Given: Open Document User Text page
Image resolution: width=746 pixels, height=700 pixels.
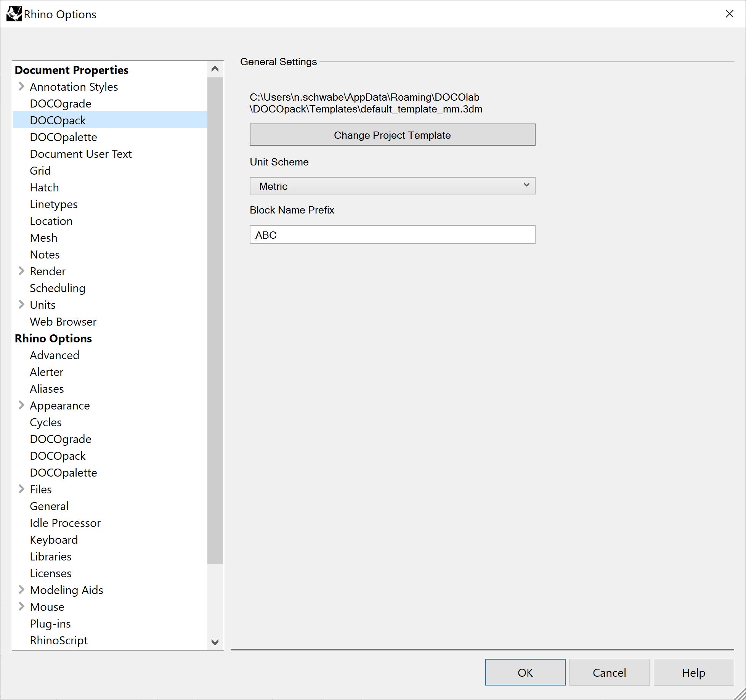Looking at the screenshot, I should pyautogui.click(x=81, y=154).
